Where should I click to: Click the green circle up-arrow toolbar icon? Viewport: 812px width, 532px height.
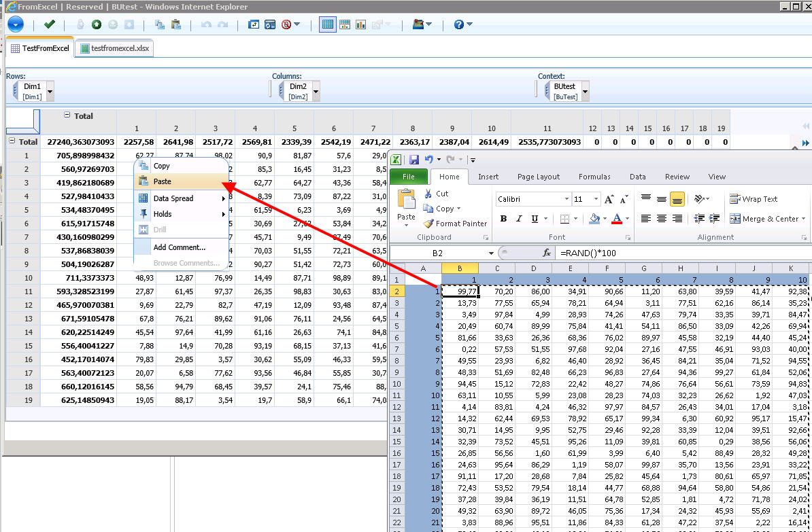97,24
